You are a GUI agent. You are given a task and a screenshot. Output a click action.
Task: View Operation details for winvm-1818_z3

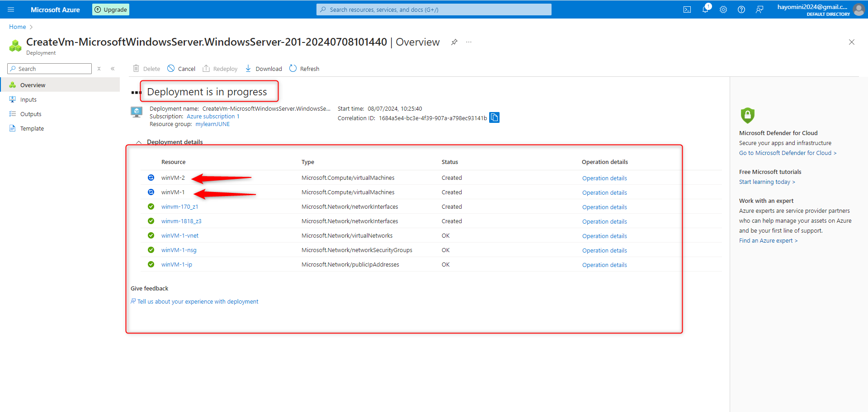click(604, 222)
